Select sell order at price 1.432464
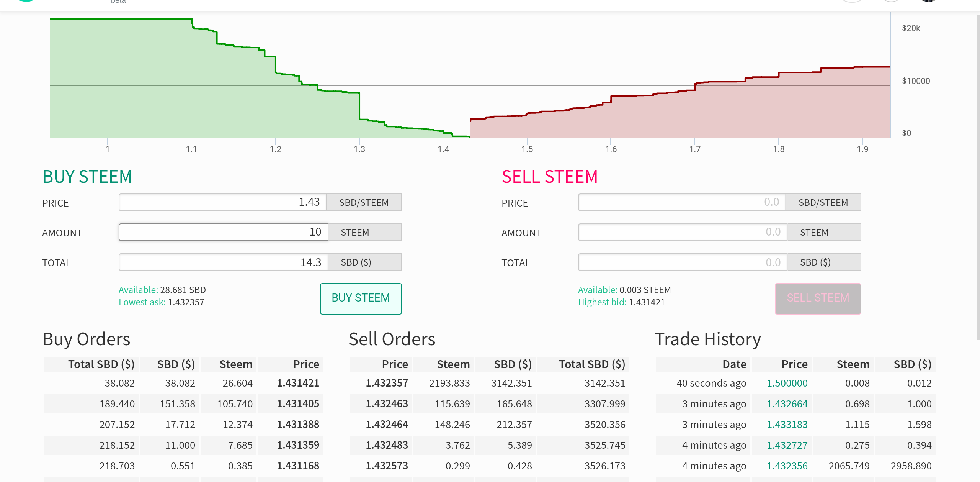Screen dimensions: 980x482 pyautogui.click(x=490, y=425)
